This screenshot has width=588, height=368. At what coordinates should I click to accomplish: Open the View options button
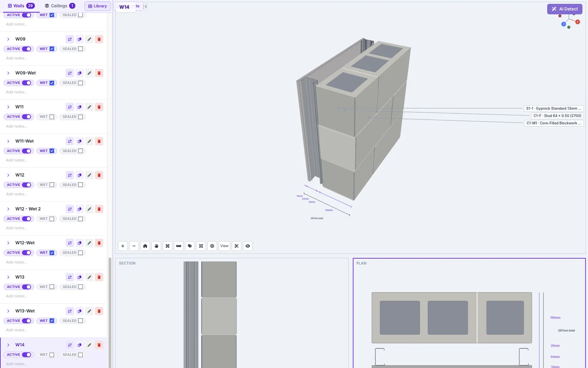point(225,246)
